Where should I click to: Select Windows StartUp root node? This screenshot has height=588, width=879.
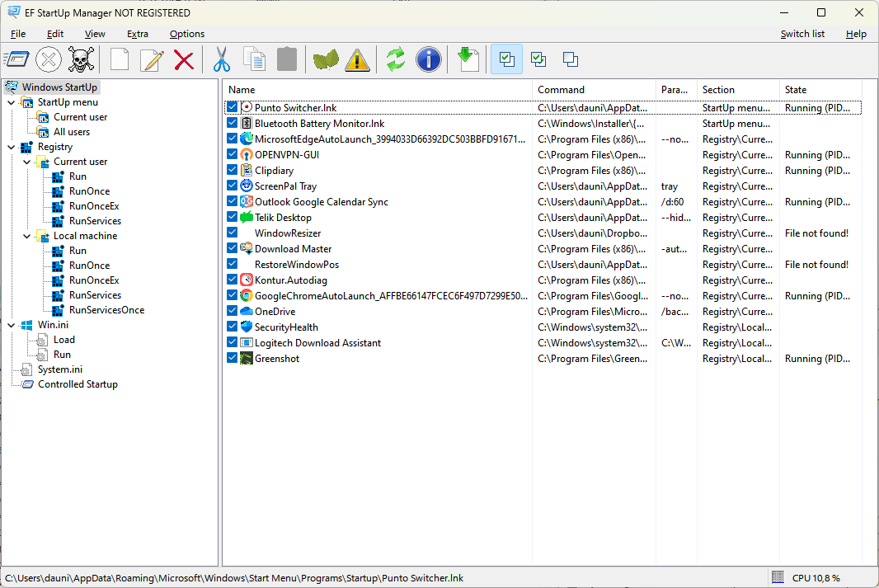(59, 87)
